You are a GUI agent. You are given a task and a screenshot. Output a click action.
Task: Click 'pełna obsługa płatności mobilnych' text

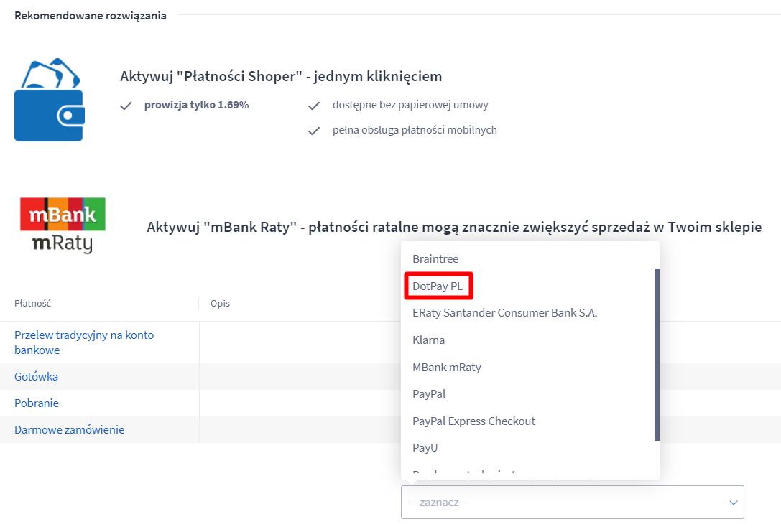pyautogui.click(x=415, y=131)
